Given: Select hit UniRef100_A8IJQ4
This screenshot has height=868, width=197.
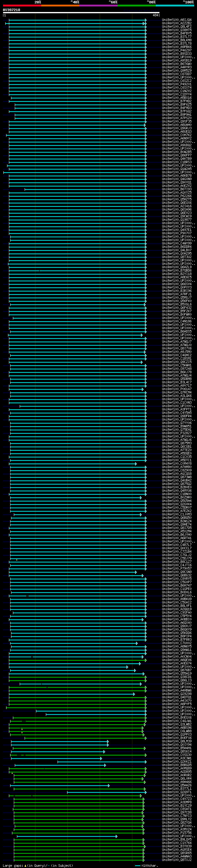Looking at the screenshot, I should pyautogui.click(x=176, y=20).
